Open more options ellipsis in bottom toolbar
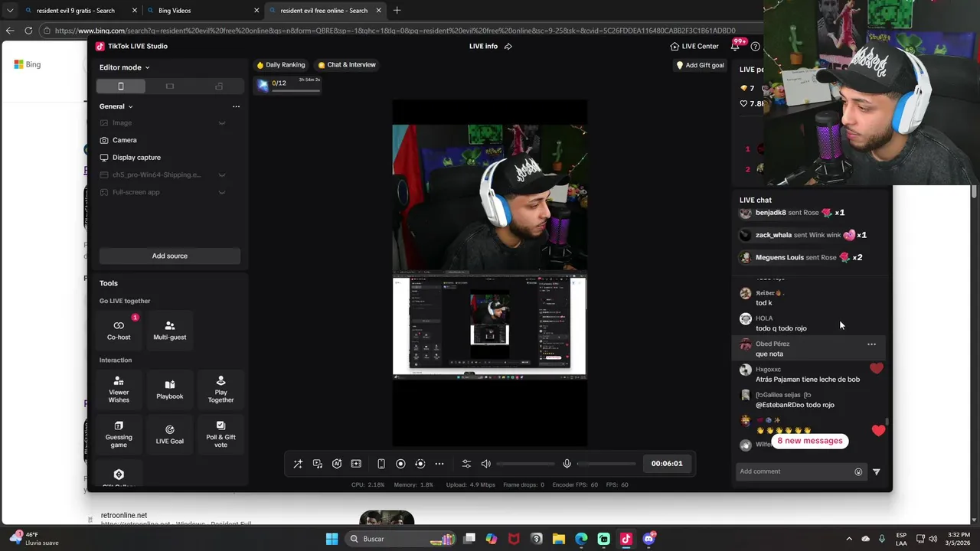Image resolution: width=980 pixels, height=551 pixels. (x=439, y=464)
